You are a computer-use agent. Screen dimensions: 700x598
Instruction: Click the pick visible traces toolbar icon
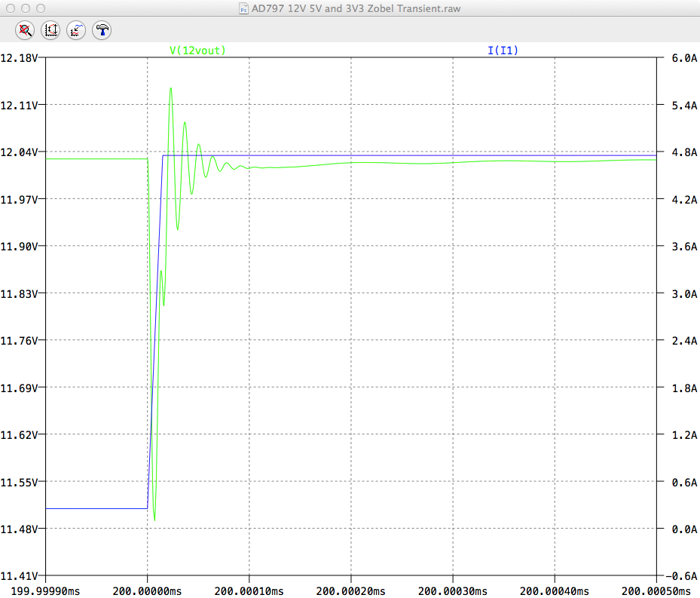[x=76, y=30]
